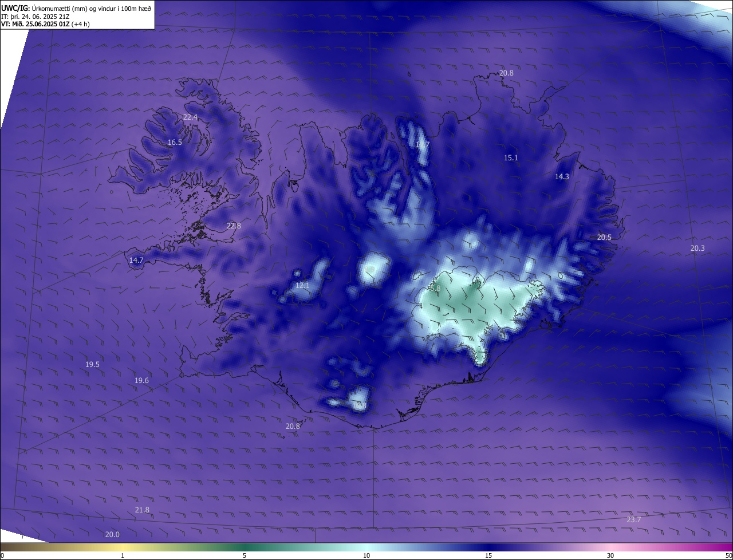Click the 20.3 value label

[697, 248]
